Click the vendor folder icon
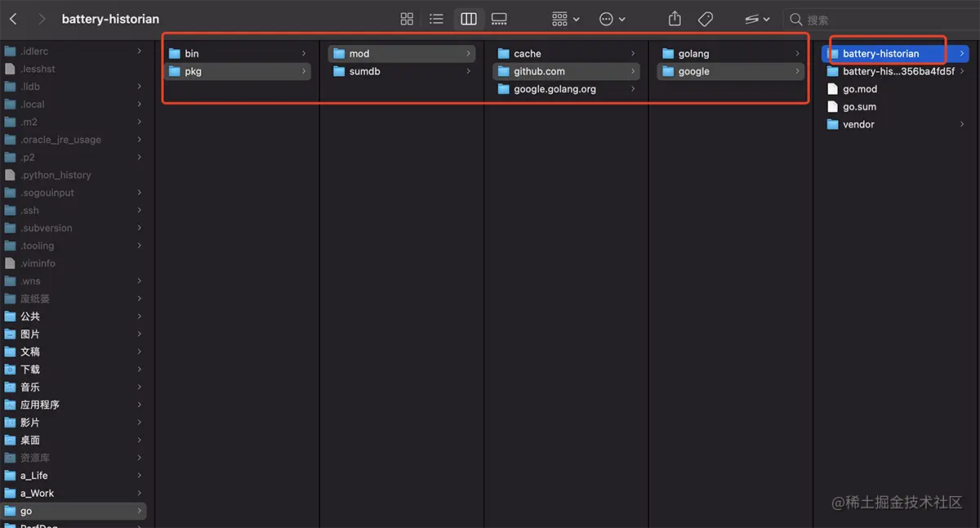Viewport: 980px width, 528px height. [x=832, y=125]
